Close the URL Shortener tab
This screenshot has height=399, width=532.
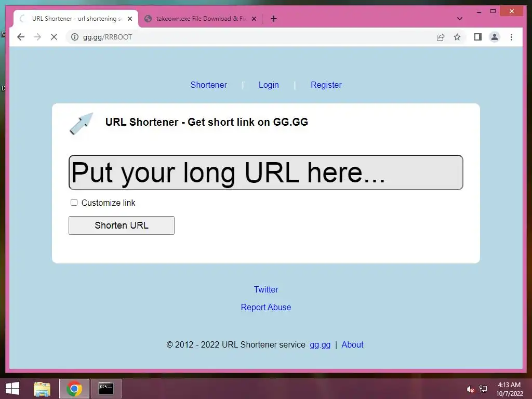click(x=129, y=19)
